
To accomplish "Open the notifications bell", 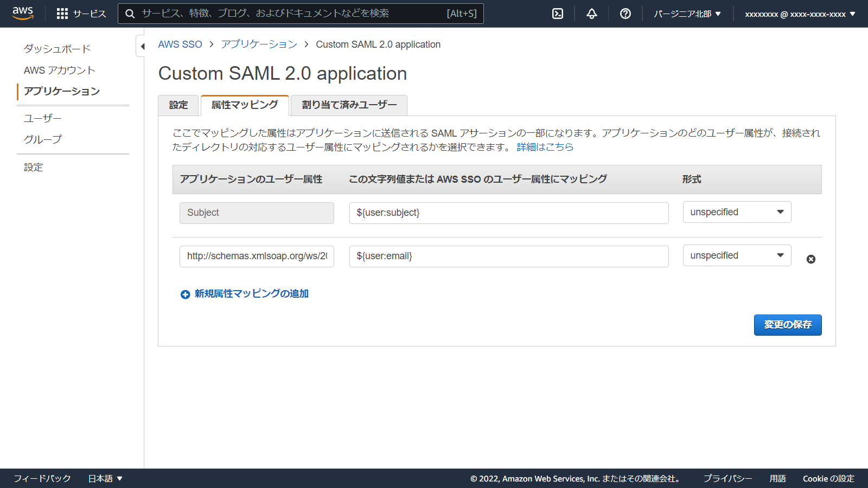I will click(x=591, y=14).
